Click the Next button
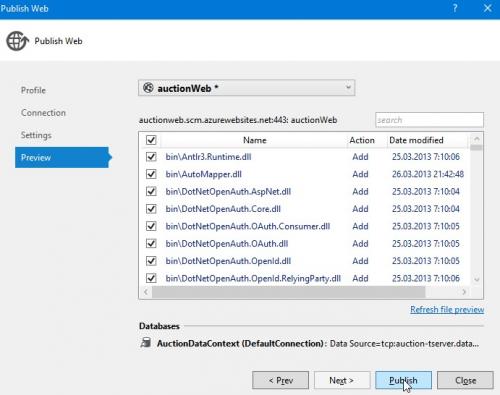Viewport: 500px width, 395px height. pos(342,380)
